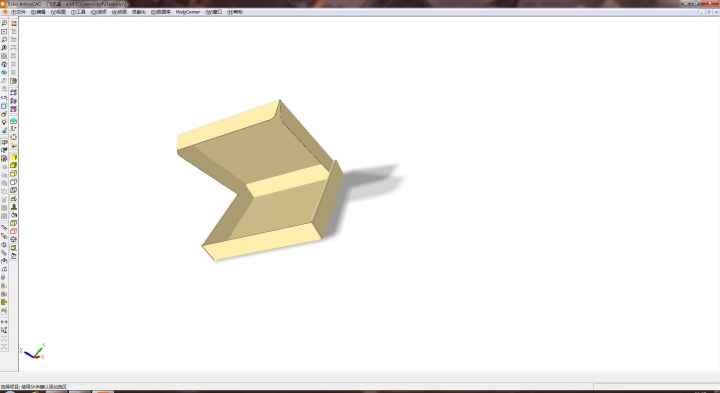Click the orange ArtiosCAD application logo icon
This screenshot has width=720, height=393.
(4, 12)
